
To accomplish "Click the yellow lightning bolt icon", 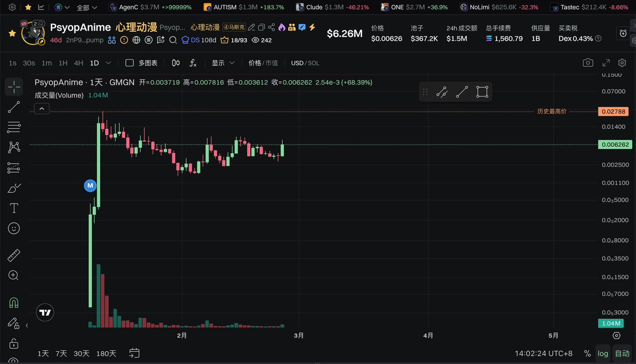I will pos(312,27).
